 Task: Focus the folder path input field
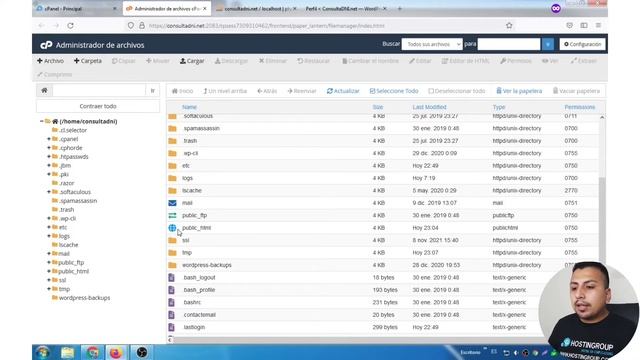point(99,90)
